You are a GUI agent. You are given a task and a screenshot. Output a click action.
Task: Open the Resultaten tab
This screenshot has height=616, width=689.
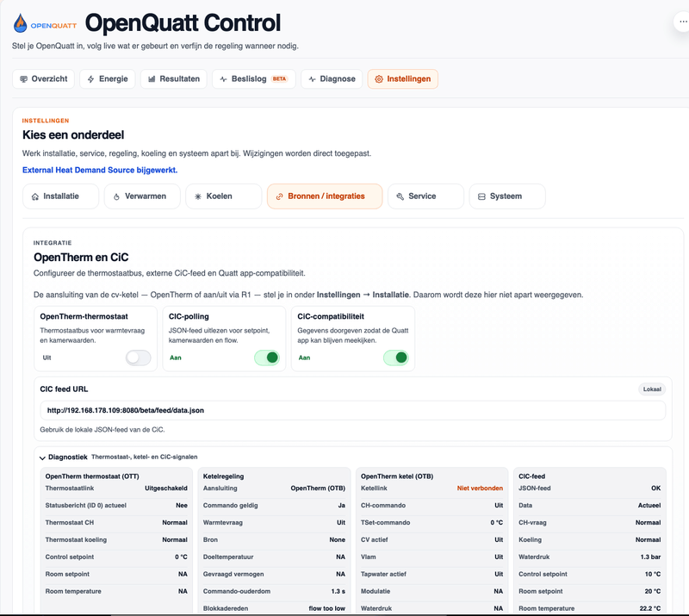tap(174, 79)
